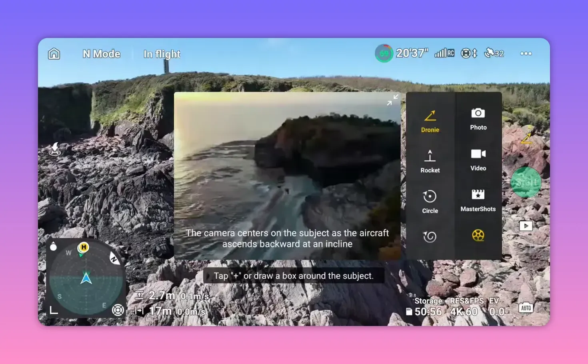Viewport: 588px width, 364px height.
Task: Tap the battery percentage ring indicator
Action: 384,53
